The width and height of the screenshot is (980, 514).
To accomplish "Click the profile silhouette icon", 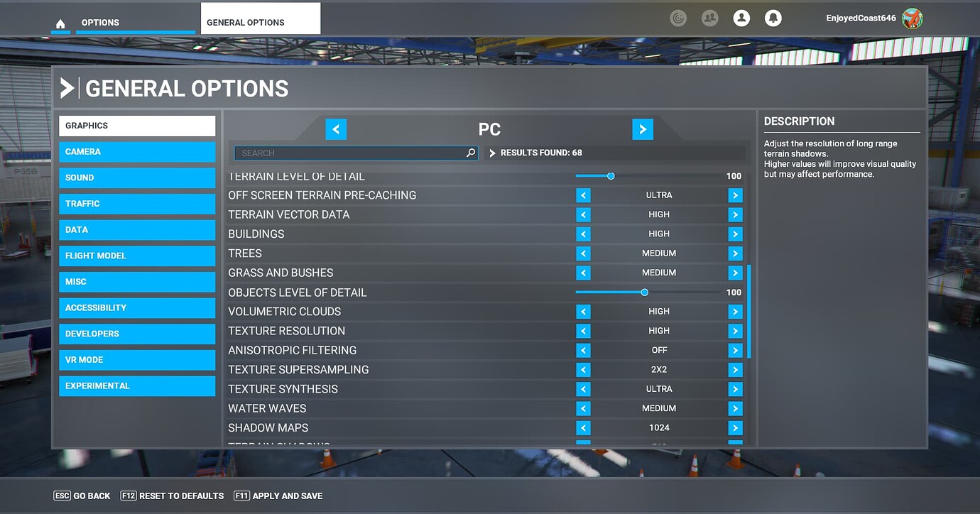I will coord(741,18).
